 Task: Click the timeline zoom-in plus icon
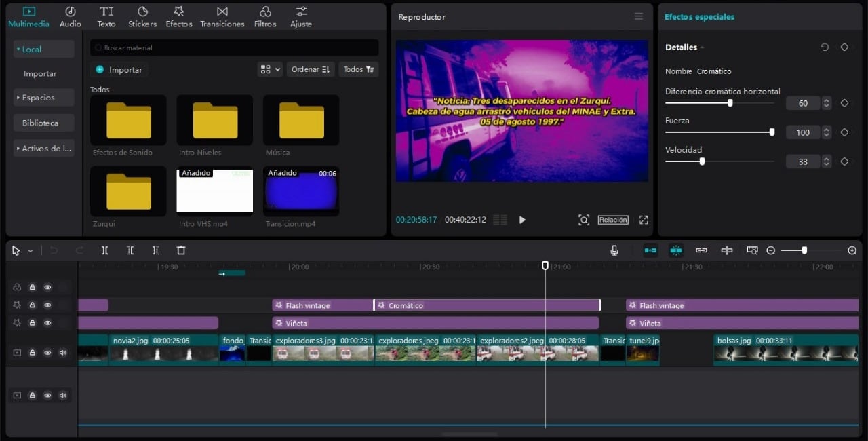(x=852, y=250)
